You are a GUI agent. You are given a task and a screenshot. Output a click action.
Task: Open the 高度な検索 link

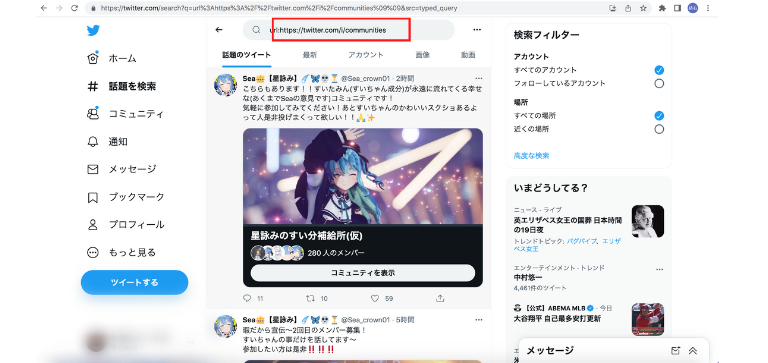point(531,156)
